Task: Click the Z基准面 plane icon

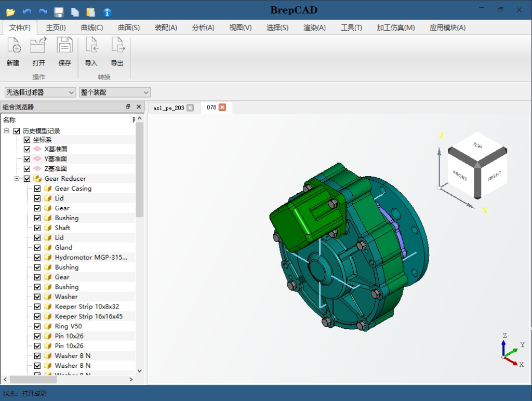Action: point(37,169)
